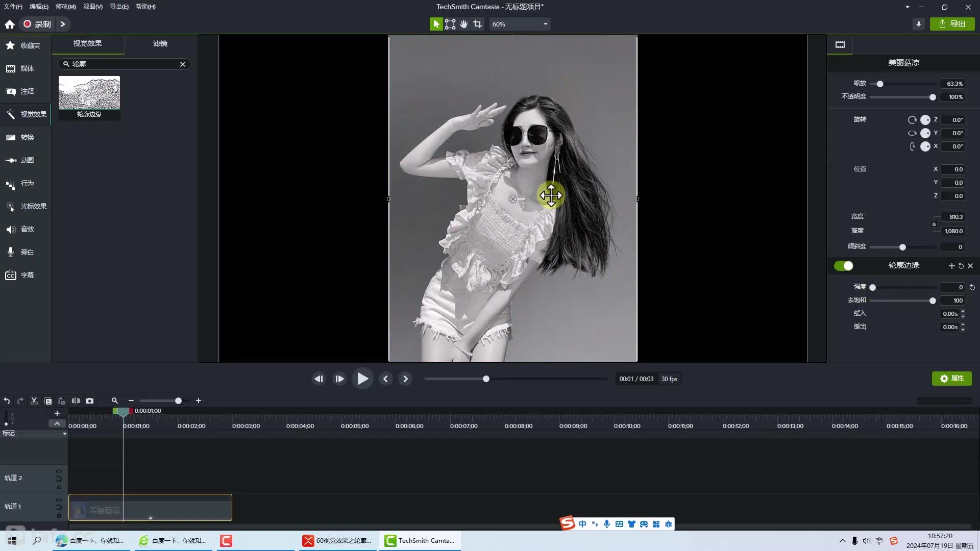This screenshot has width=980, height=551.
Task: Open the title bar dropdown arrow
Action: (x=907, y=7)
